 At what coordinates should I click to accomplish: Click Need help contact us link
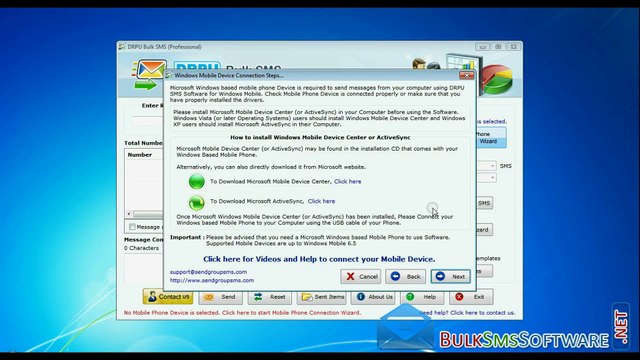point(467,313)
